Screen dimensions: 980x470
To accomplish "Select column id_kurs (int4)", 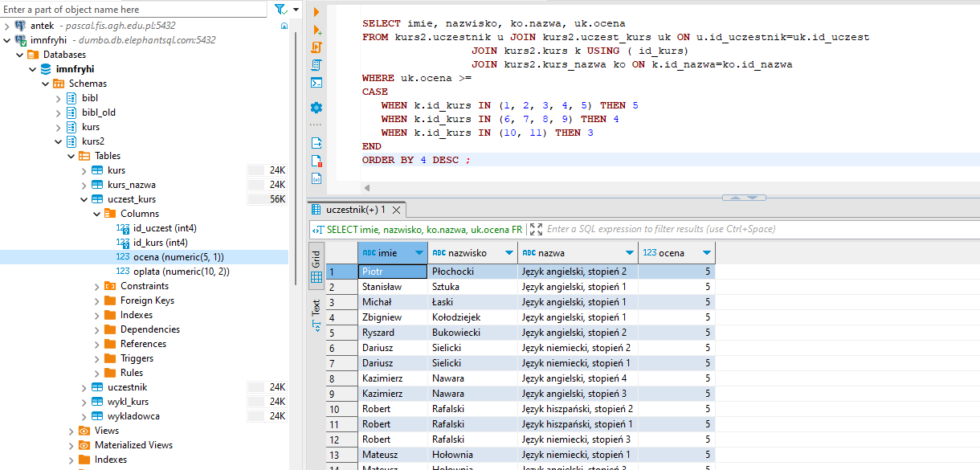I will click(x=160, y=243).
